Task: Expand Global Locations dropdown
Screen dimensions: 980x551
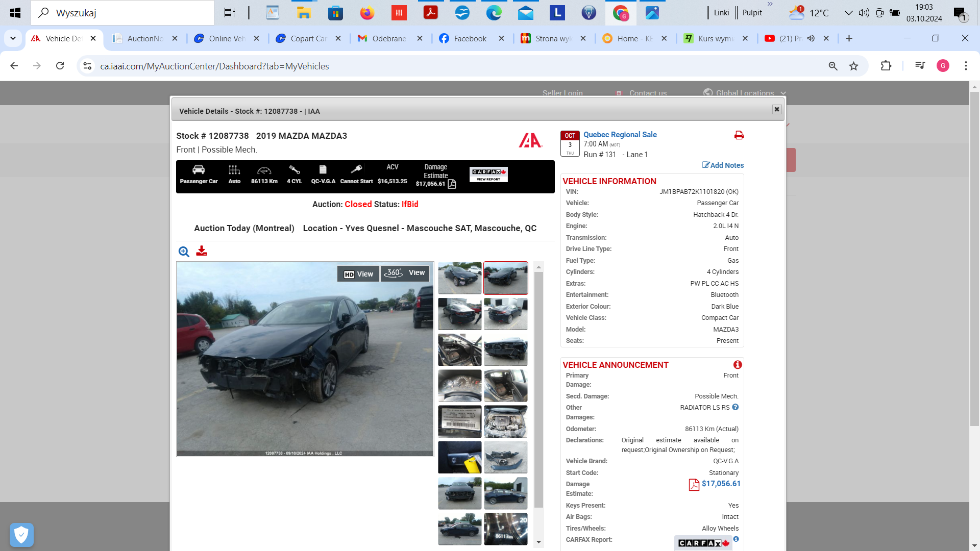Action: click(745, 93)
